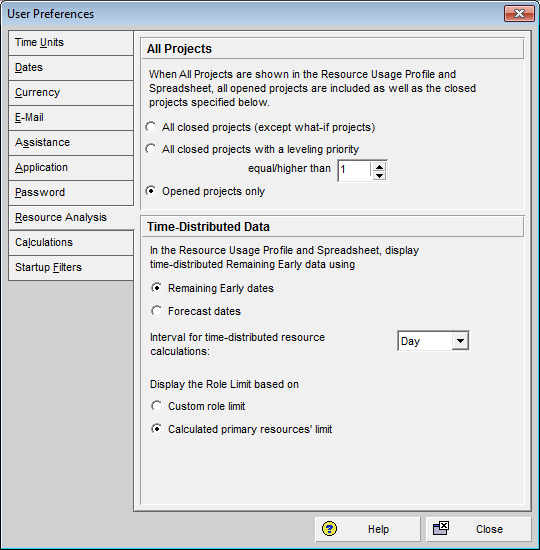
Task: Increase leveling priority with the up arrow
Action: [x=379, y=166]
